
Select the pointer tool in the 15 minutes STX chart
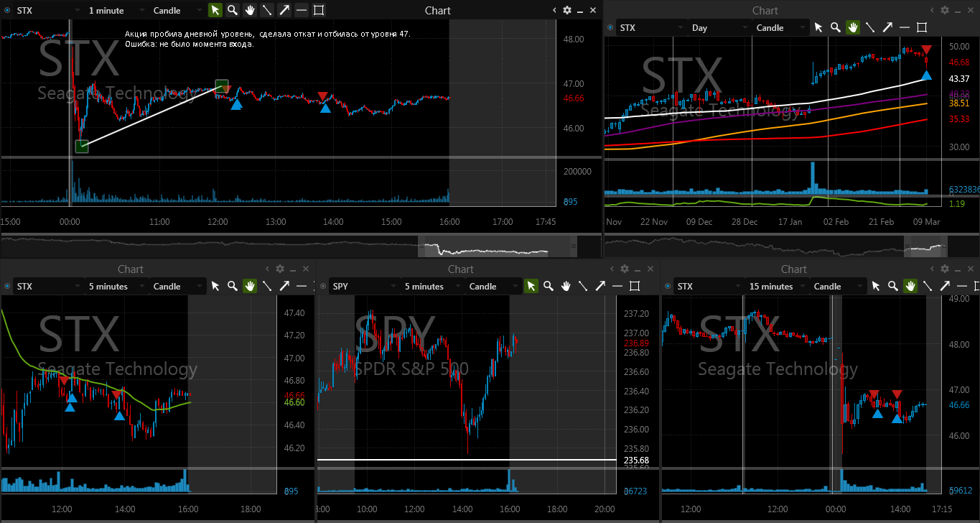click(876, 286)
